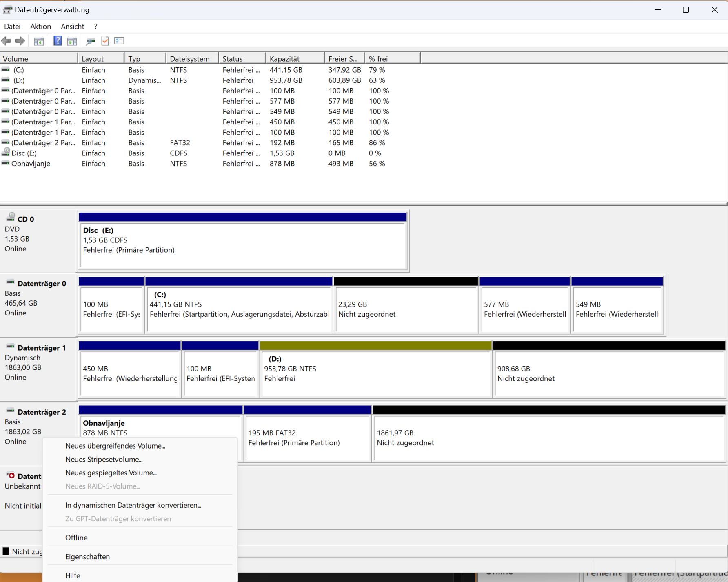Sort by the Typ column header
This screenshot has height=582, width=728.
(x=145, y=59)
